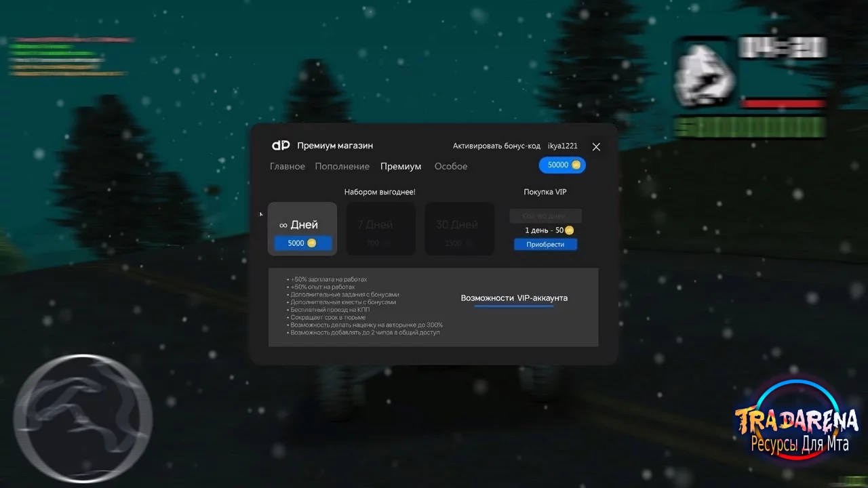This screenshot has width=868, height=488.
Task: Select the 30 Дней VIP pack
Action: pos(460,229)
